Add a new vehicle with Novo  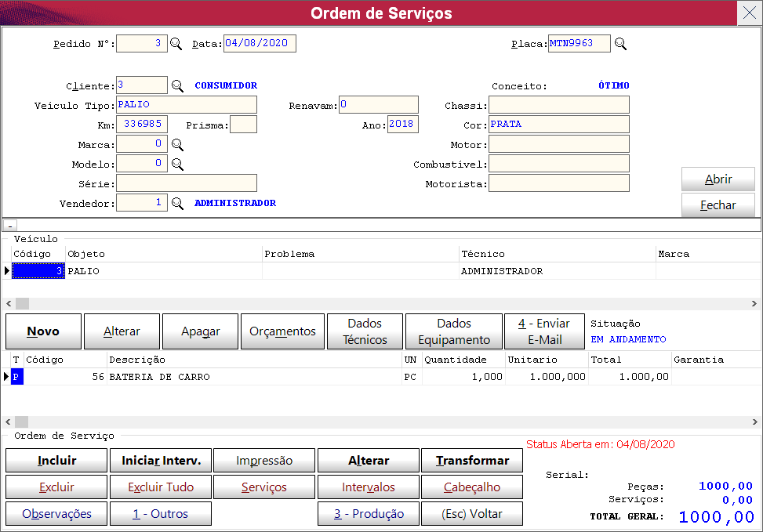coord(43,331)
